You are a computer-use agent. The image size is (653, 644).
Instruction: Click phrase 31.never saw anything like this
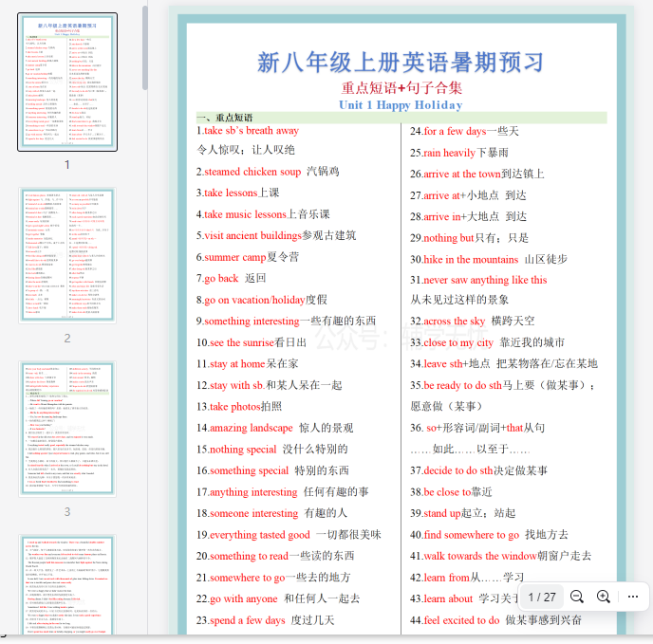pos(478,280)
